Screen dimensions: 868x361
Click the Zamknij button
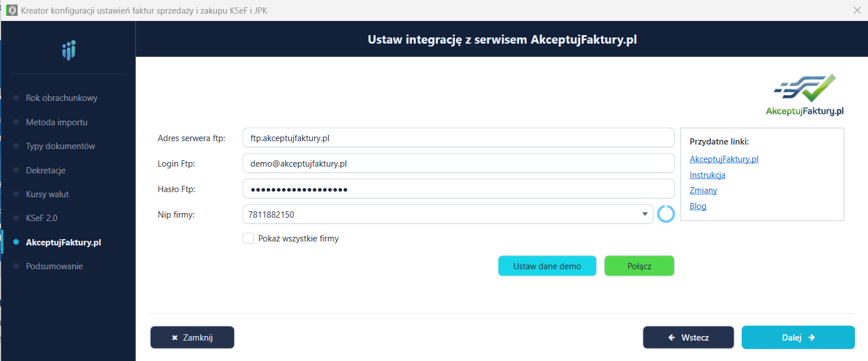(x=192, y=337)
